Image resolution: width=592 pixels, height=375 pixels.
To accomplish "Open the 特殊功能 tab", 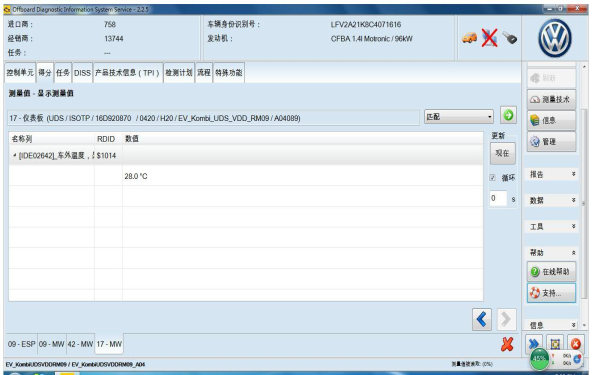I will click(228, 73).
